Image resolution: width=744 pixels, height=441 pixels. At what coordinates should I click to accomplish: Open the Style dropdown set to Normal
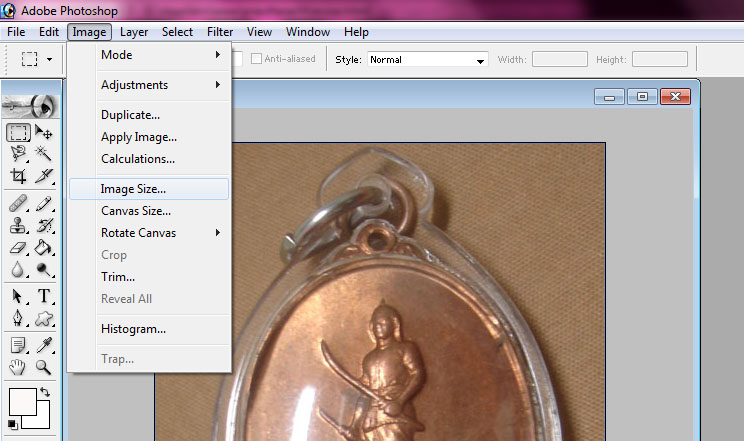pos(428,59)
